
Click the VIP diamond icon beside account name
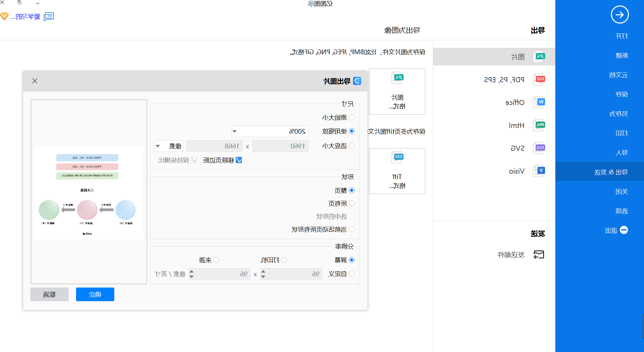[4, 16]
